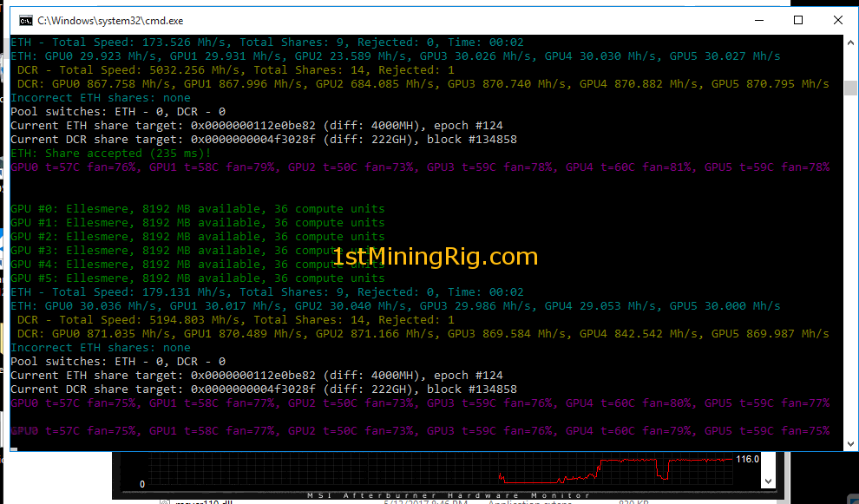
Task: Click the cmd.exe icon in title bar
Action: [x=26, y=20]
